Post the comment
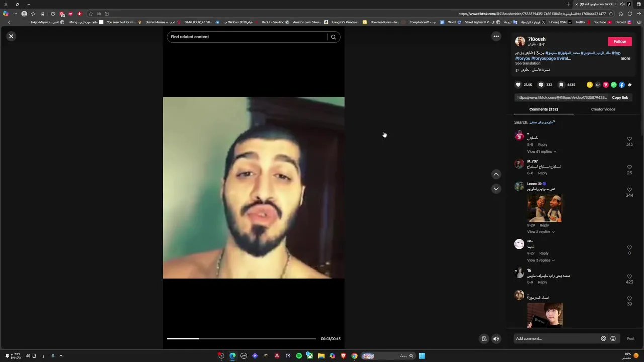This screenshot has width=644, height=362. [x=630, y=339]
